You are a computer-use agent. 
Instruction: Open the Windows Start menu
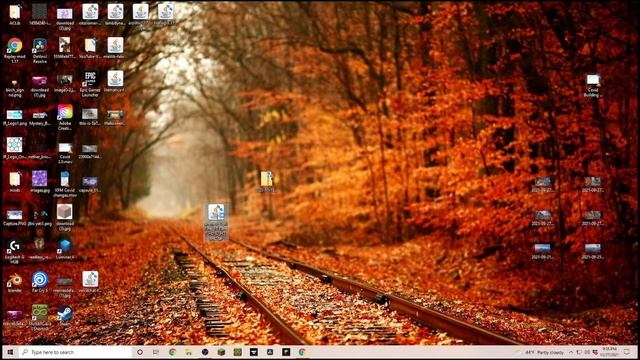(10, 352)
